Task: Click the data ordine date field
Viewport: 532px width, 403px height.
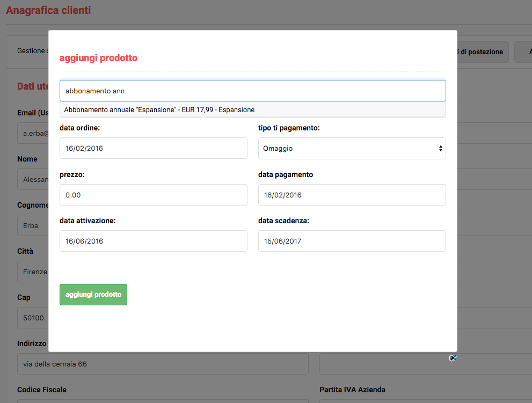Action: [x=153, y=148]
